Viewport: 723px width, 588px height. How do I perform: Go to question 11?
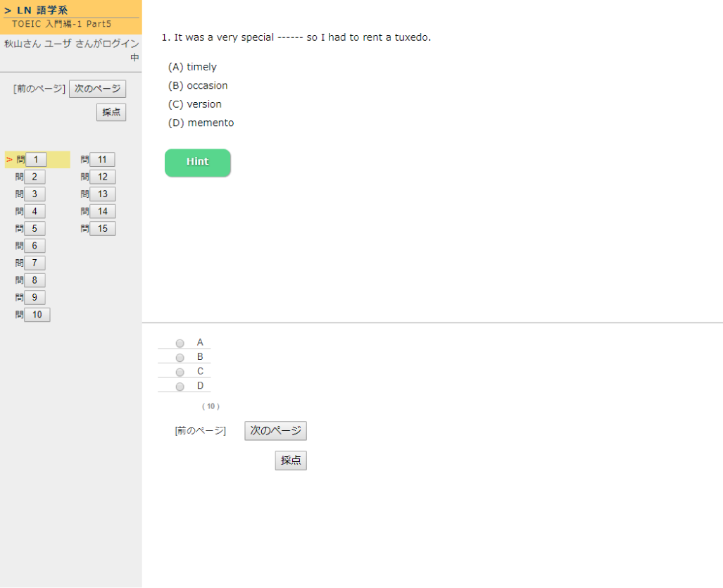pyautogui.click(x=102, y=160)
